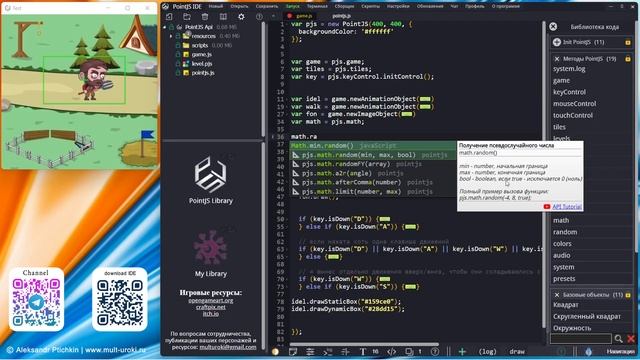Click the draw button in the bottom toolbar
Viewport: 640px width, 360px height.
pyautogui.click(x=517, y=351)
